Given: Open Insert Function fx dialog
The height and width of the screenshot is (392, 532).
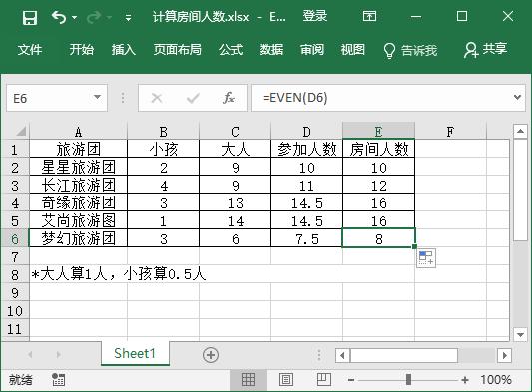Looking at the screenshot, I should [229, 98].
